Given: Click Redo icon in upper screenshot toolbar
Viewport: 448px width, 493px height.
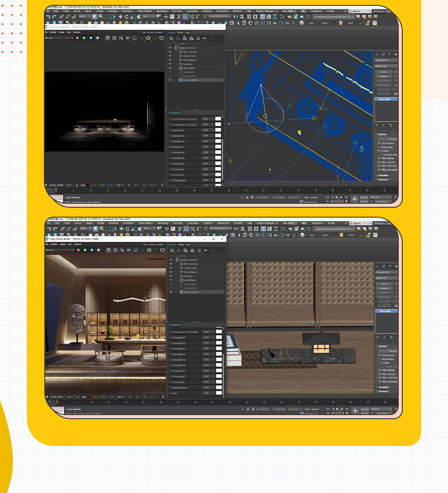Looking at the screenshot, I should tap(54, 17).
